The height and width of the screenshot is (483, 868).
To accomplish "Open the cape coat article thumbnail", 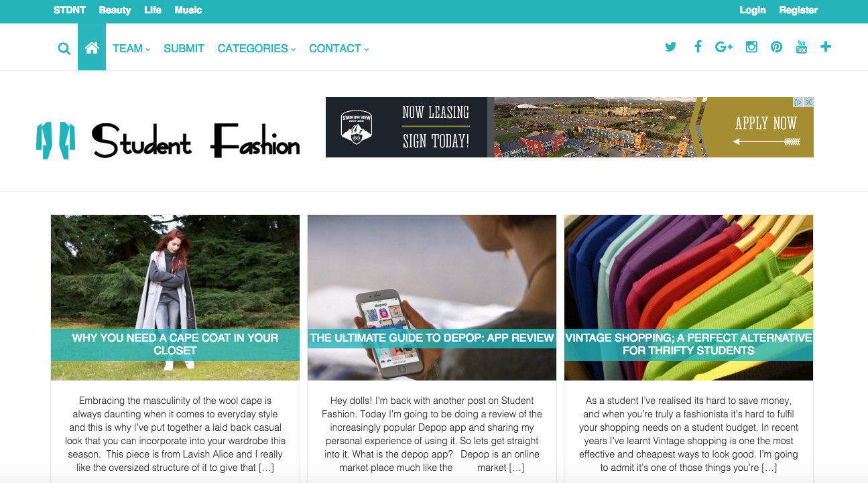I will coord(175,297).
